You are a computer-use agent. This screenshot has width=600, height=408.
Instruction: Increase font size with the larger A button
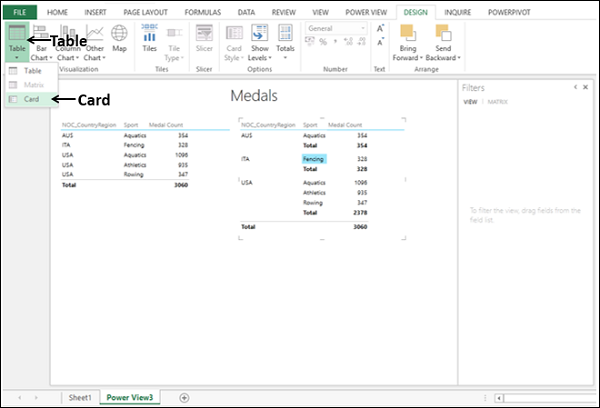pyautogui.click(x=380, y=29)
